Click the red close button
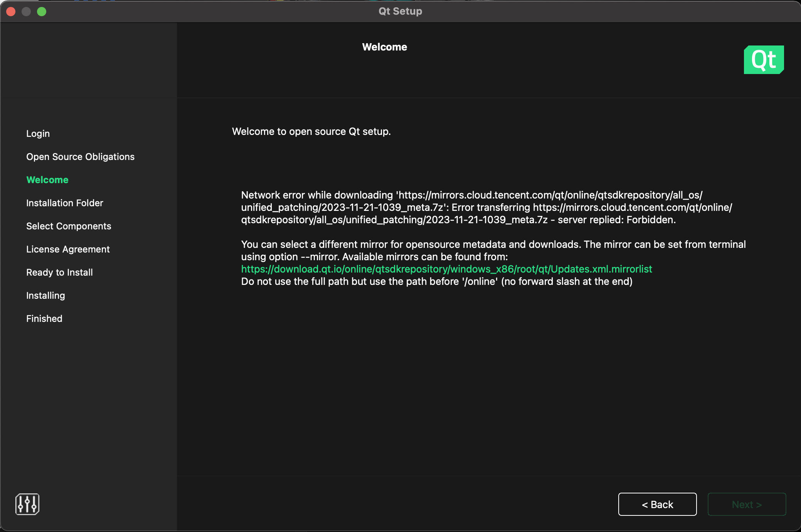 tap(11, 12)
